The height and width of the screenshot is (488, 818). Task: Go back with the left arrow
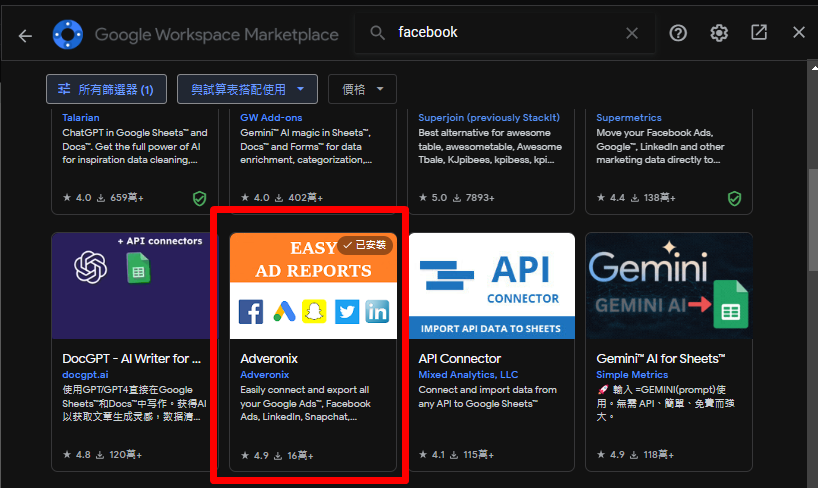pos(25,35)
